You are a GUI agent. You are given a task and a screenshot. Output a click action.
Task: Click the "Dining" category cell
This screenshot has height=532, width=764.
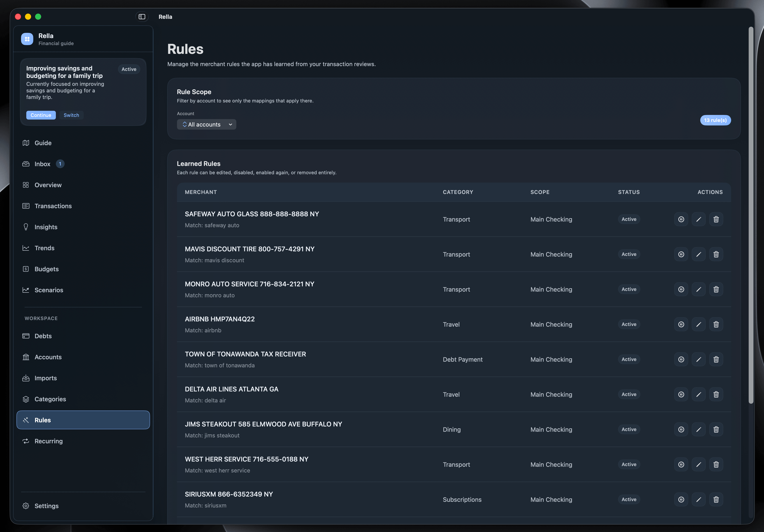pyautogui.click(x=452, y=429)
